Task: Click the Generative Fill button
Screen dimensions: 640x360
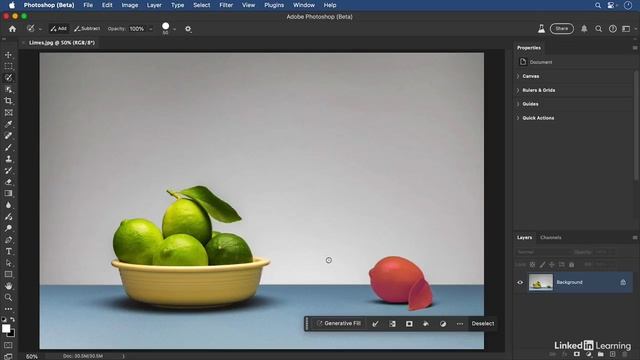Action: click(338, 324)
